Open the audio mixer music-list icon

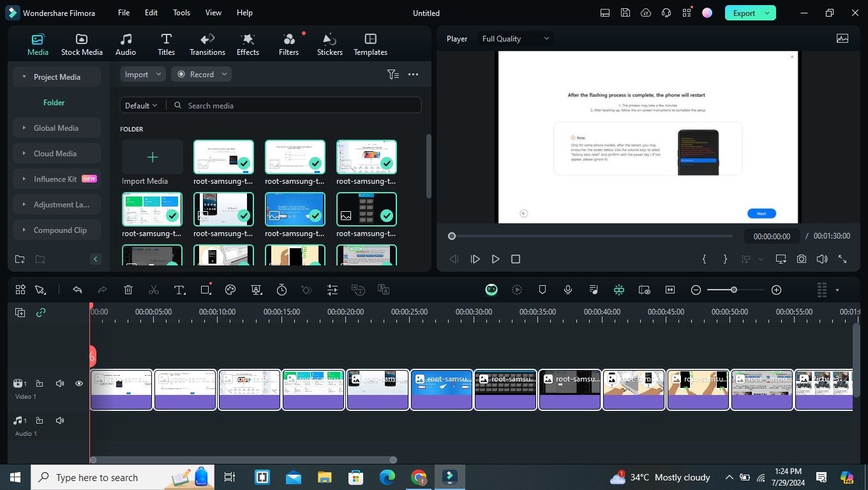[x=594, y=290]
